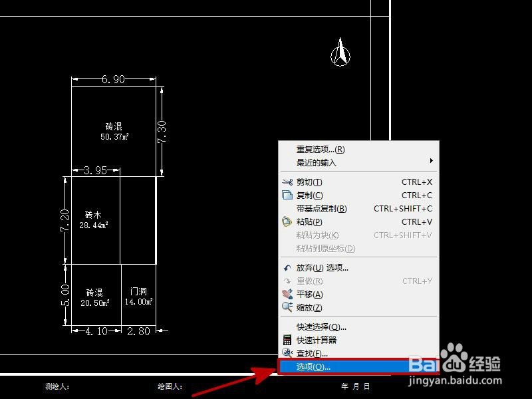Click the 砖木 room label
This screenshot has width=532, height=399.
[x=93, y=214]
